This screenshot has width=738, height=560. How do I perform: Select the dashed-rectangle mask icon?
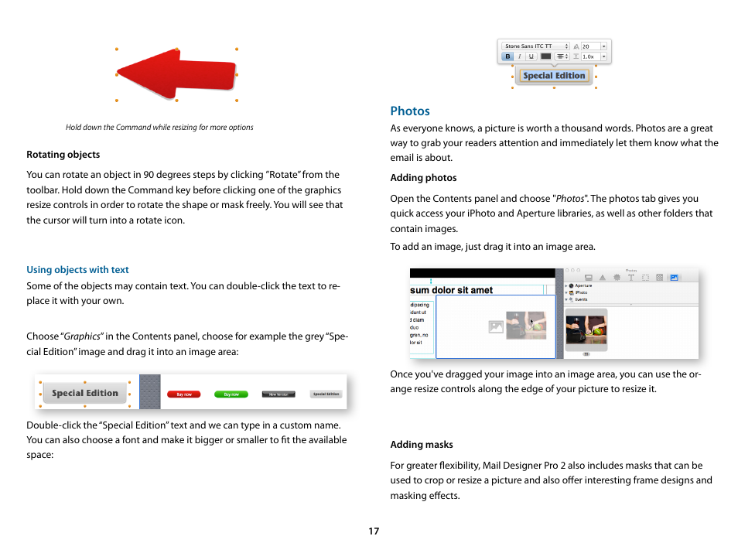point(645,278)
